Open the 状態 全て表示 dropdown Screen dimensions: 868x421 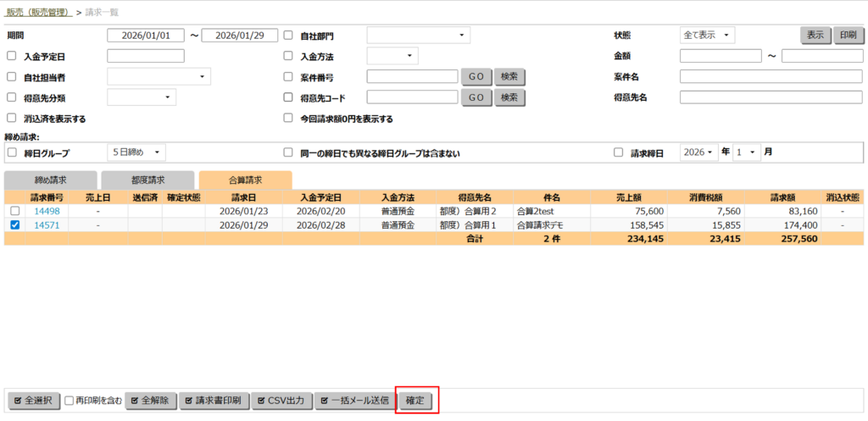(x=707, y=35)
